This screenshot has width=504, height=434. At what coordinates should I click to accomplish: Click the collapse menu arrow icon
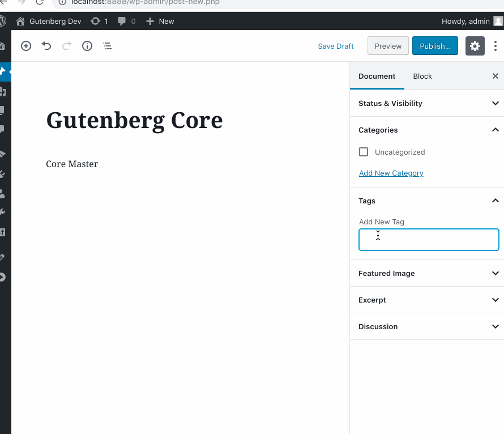(x=3, y=277)
